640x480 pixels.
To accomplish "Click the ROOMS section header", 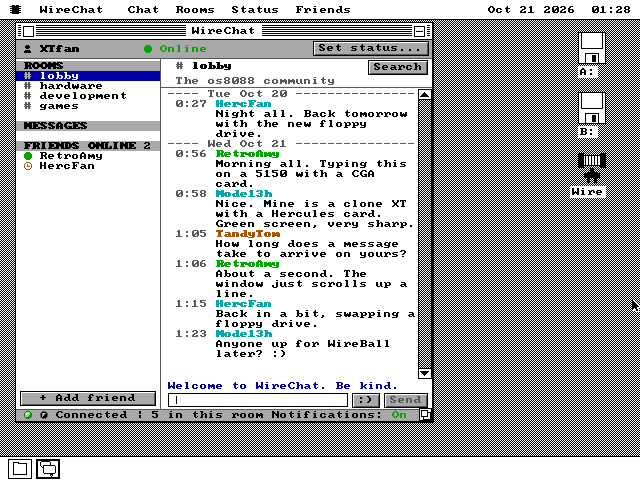I will pos(88,65).
